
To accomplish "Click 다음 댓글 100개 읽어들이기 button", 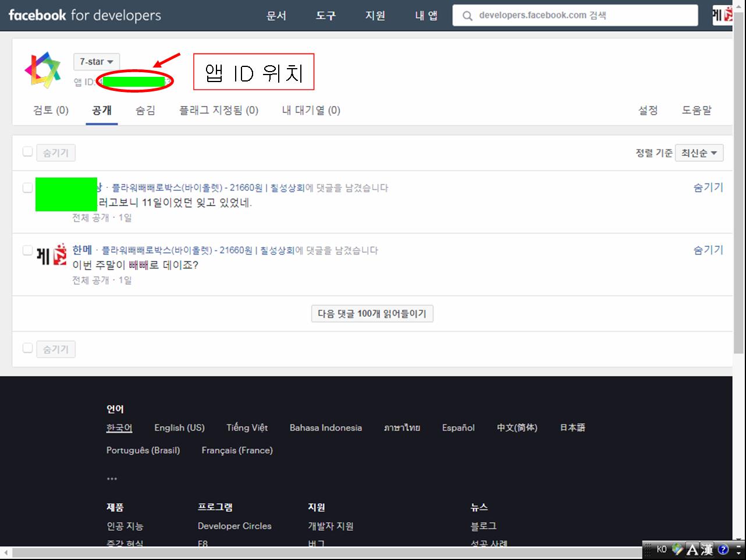I will (372, 314).
